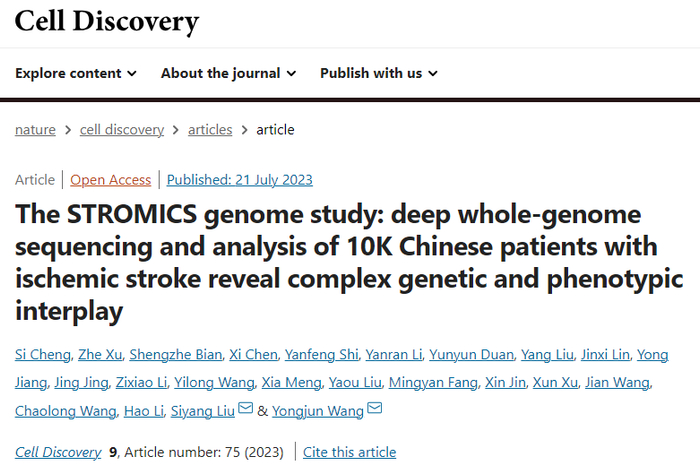Click the envelope icon next to Yongjun Wang
Image resolution: width=700 pixels, height=474 pixels.
point(375,409)
